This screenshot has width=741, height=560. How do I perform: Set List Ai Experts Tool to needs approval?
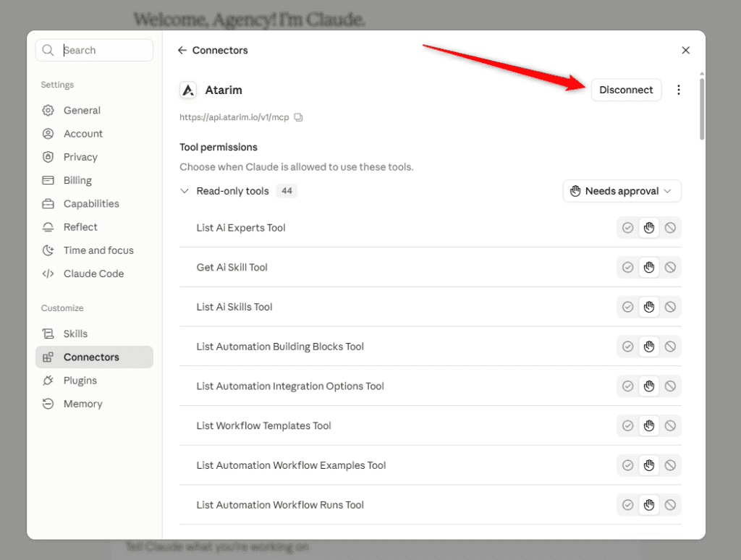coord(649,228)
